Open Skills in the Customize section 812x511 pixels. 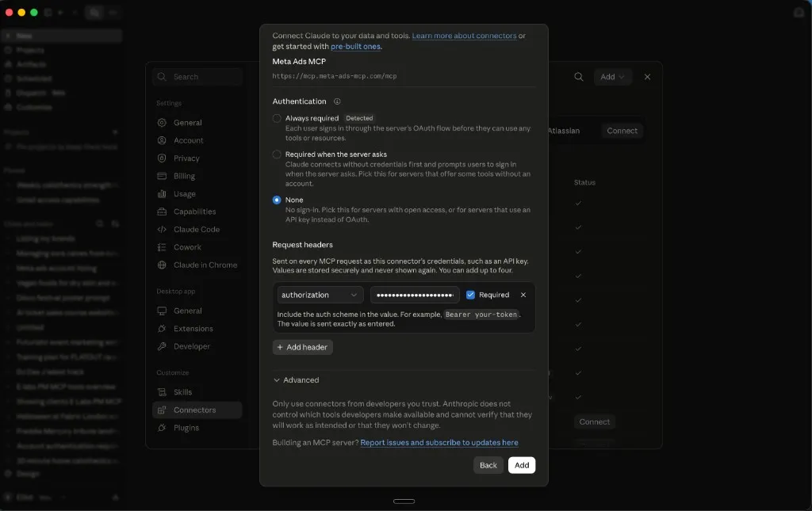click(x=197, y=393)
